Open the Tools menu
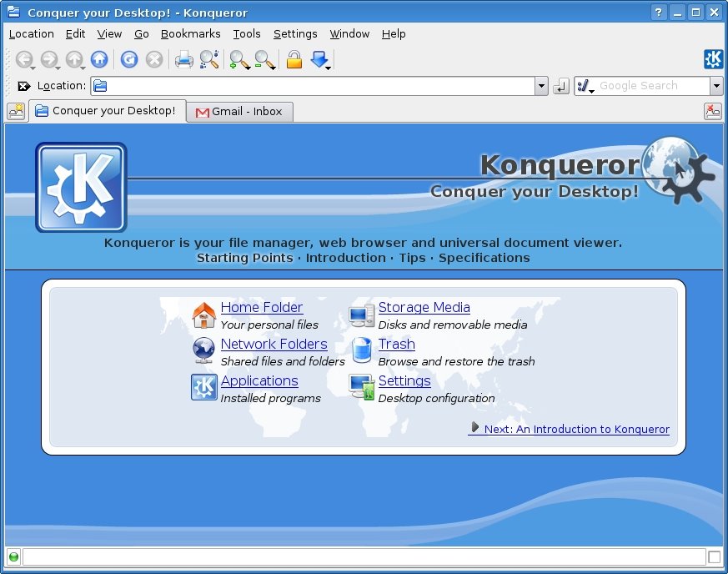 247,34
